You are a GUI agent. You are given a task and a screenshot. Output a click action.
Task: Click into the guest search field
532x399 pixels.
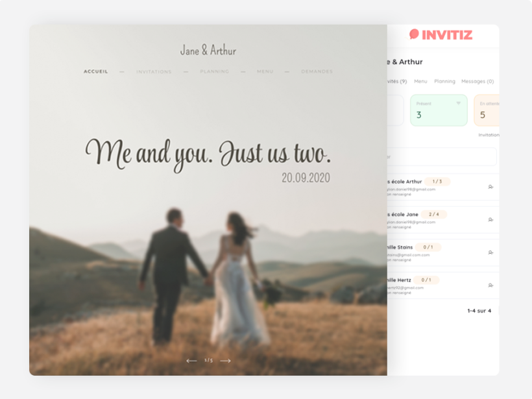[x=442, y=157]
